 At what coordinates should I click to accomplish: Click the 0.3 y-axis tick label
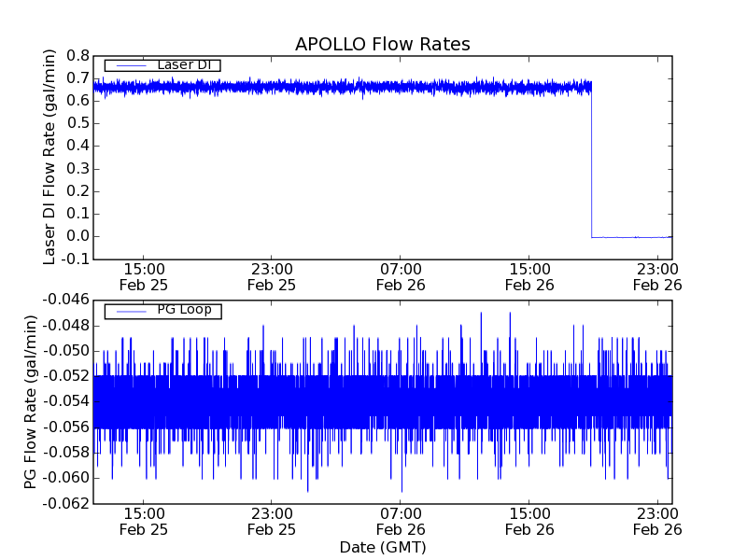78,169
